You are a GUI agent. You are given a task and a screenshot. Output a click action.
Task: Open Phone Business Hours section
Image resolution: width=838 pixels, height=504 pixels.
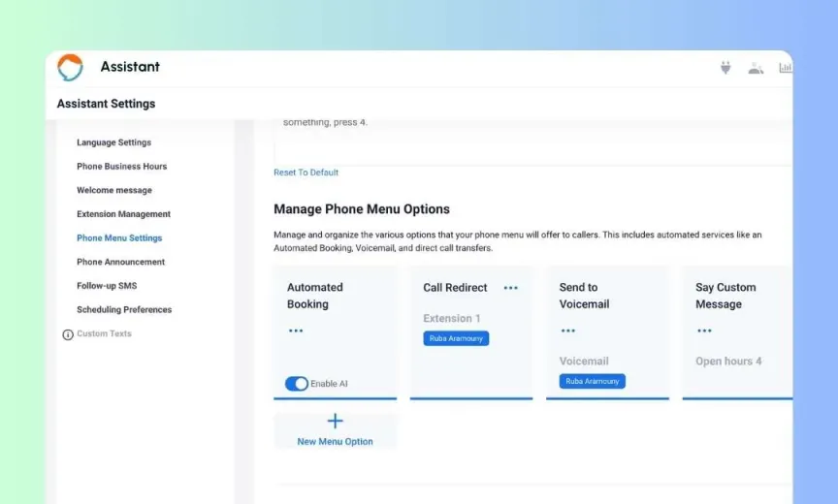point(121,167)
